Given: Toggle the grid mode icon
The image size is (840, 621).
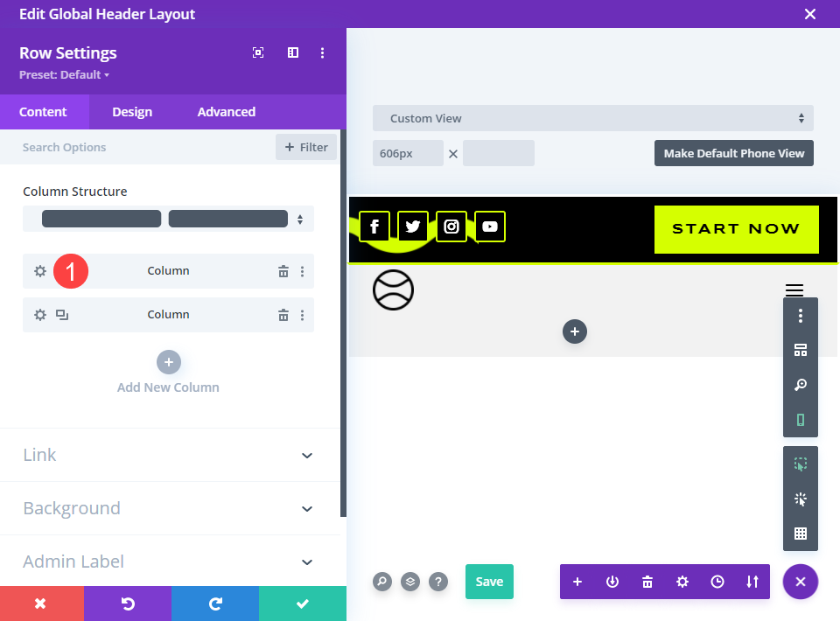Looking at the screenshot, I should (801, 534).
